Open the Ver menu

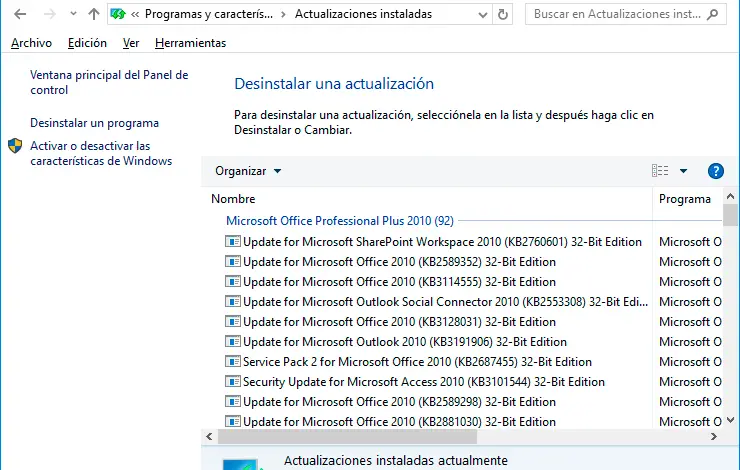131,43
